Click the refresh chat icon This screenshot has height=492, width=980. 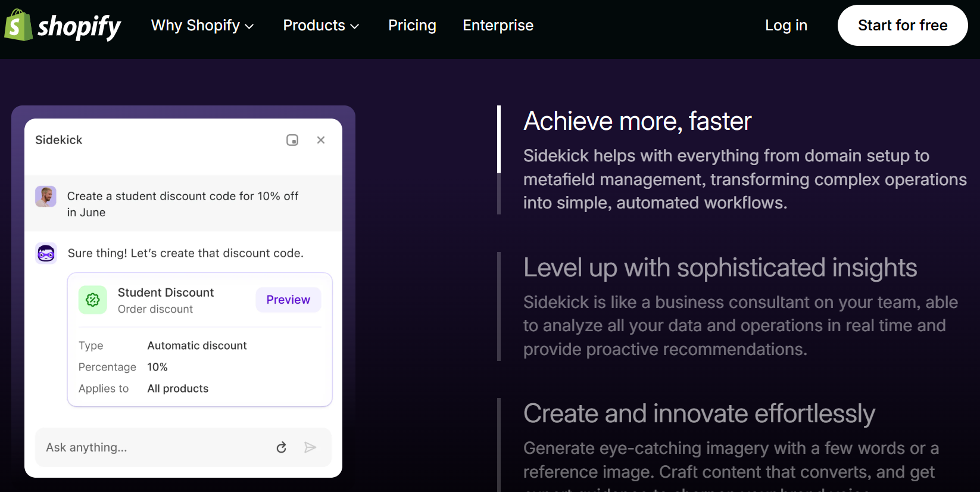282,447
